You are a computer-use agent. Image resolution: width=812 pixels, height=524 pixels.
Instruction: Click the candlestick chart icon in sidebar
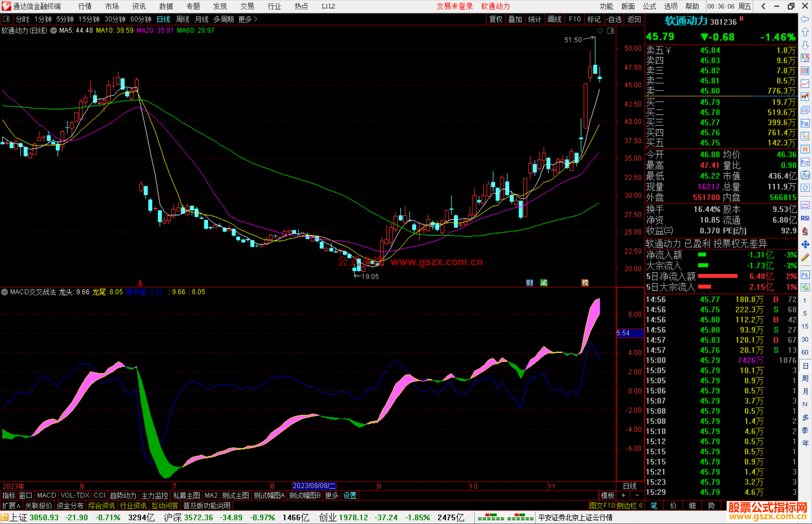[805, 97]
